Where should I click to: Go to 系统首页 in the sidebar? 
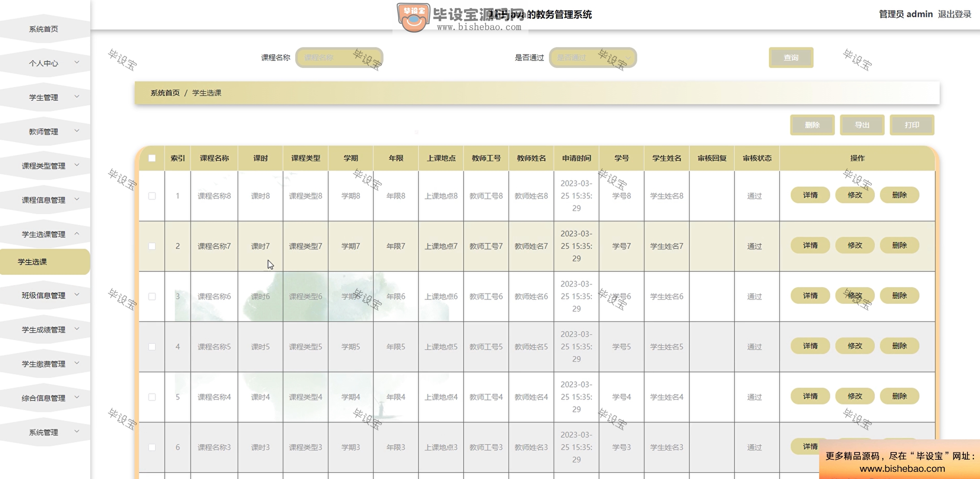45,29
